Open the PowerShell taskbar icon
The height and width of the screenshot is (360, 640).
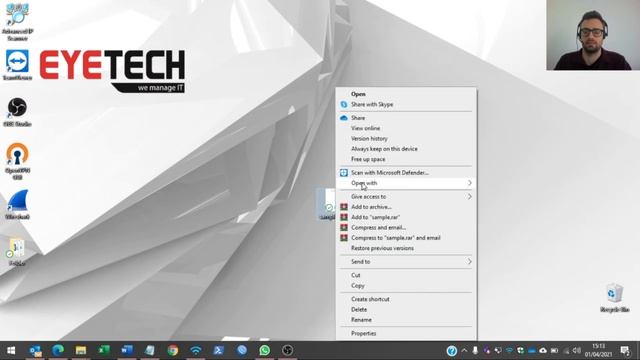(218, 350)
